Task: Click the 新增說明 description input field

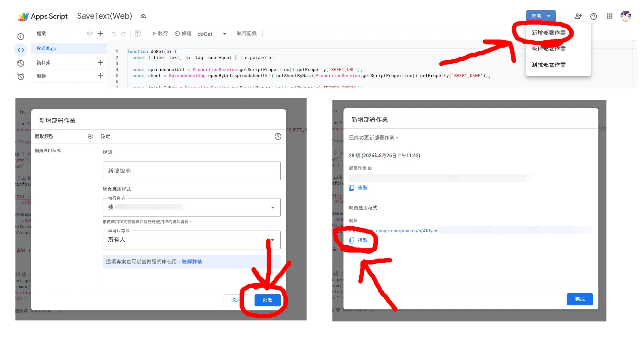Action: pos(192,171)
